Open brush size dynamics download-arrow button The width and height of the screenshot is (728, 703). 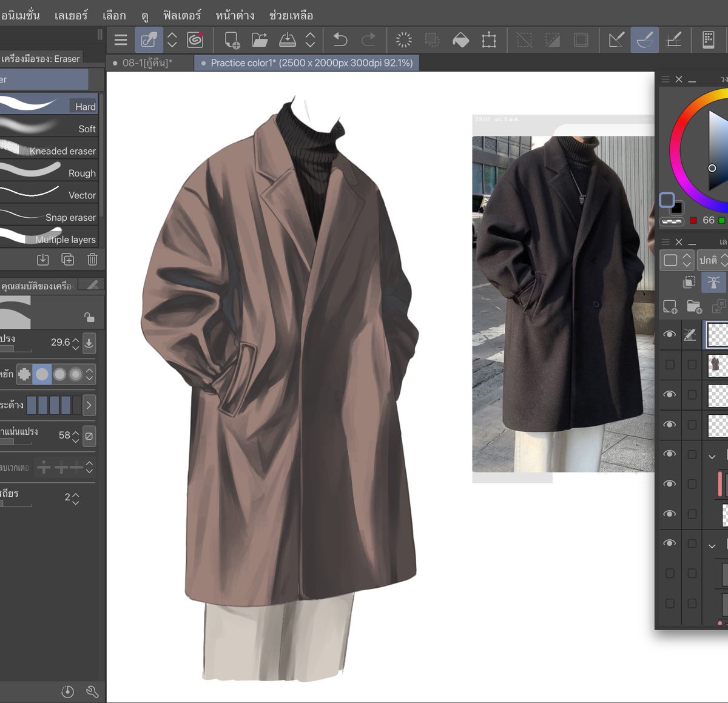89,343
